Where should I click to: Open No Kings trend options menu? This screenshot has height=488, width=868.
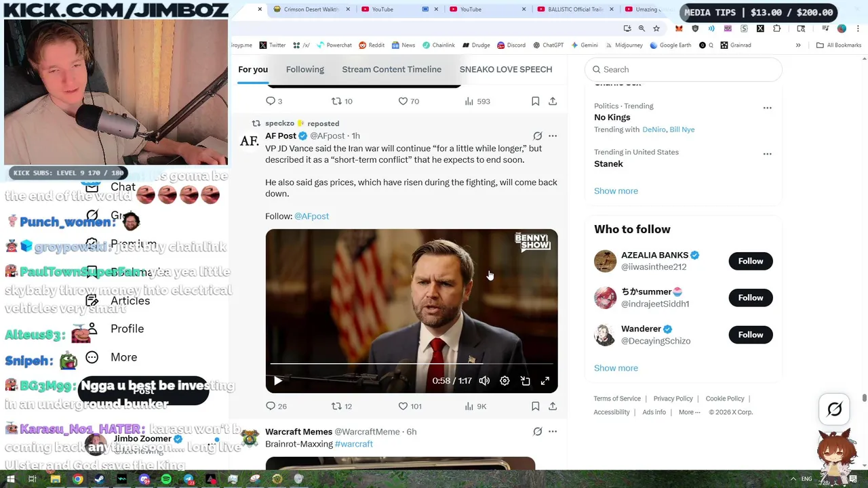point(767,108)
